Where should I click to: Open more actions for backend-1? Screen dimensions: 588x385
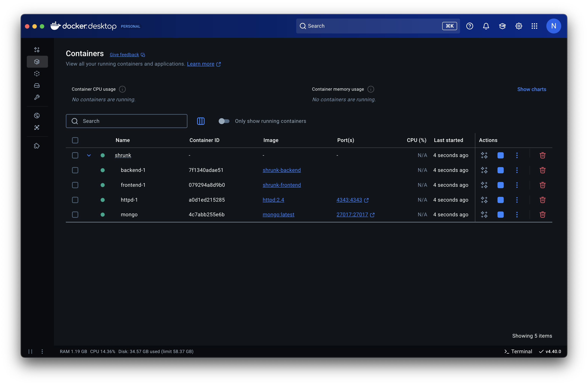pos(517,170)
